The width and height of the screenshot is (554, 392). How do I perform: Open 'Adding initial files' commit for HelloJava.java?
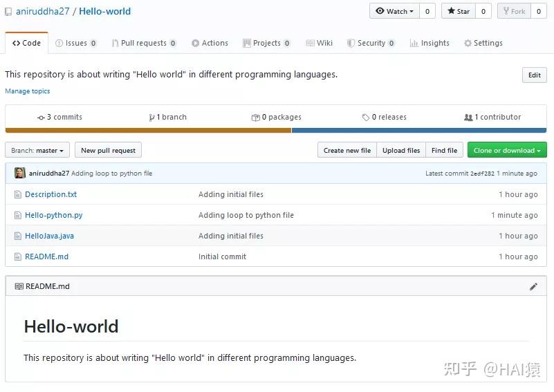click(231, 236)
